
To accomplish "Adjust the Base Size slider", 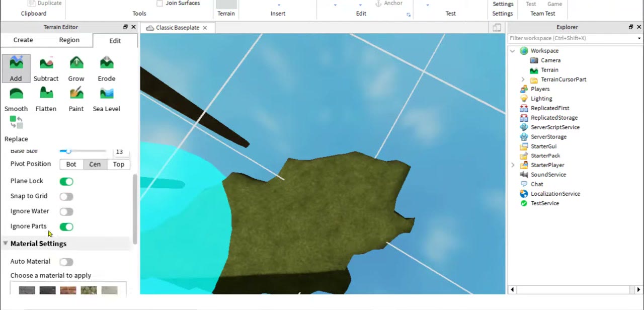I will pos(83,151).
